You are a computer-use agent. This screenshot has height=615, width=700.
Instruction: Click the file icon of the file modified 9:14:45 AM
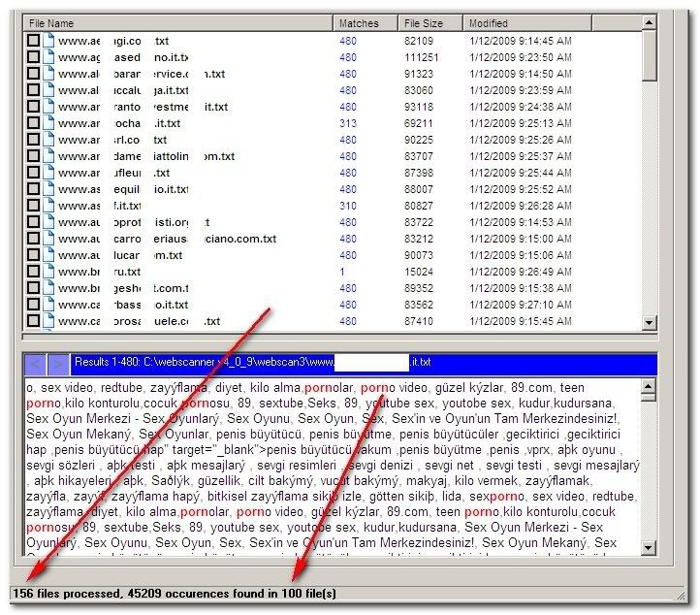coord(48,41)
